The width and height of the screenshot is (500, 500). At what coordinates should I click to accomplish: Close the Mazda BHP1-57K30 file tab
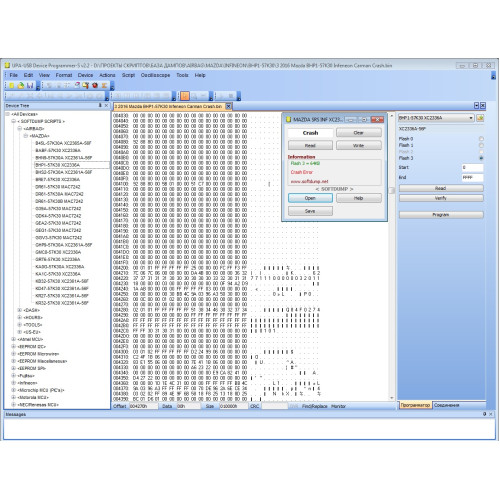click(x=228, y=106)
